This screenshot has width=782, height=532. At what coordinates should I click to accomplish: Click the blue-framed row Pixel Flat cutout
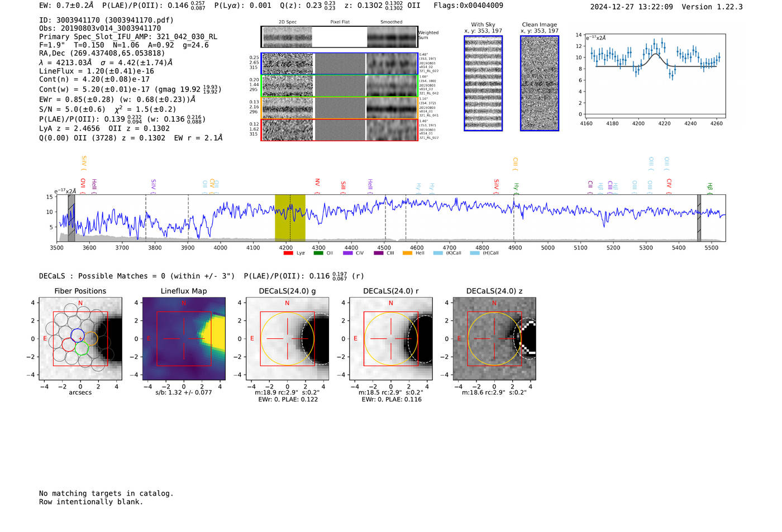[340, 64]
